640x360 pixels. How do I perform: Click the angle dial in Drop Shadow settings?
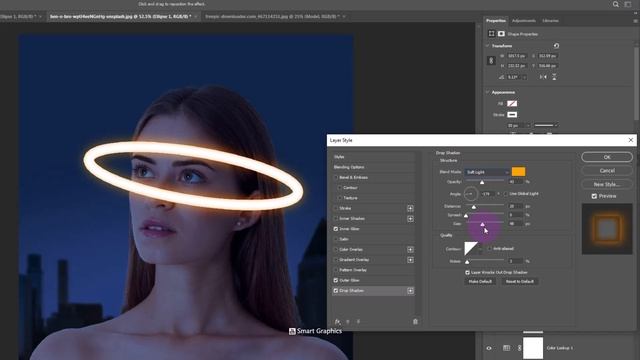click(x=471, y=194)
